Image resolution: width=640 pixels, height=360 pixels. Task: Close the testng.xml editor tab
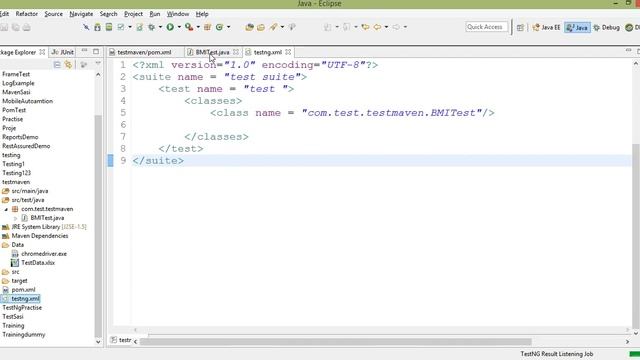tap(288, 52)
